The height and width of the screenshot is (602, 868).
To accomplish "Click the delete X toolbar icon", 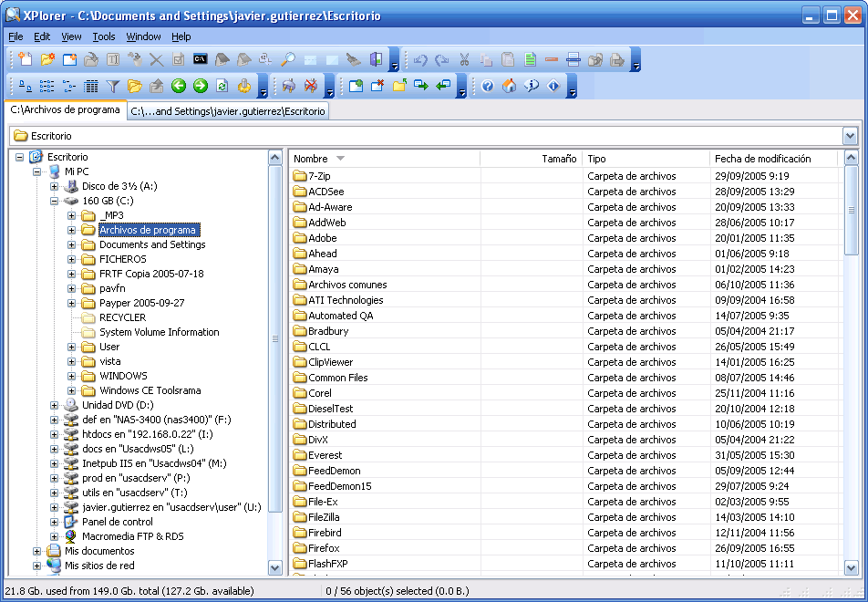I will coord(157,59).
